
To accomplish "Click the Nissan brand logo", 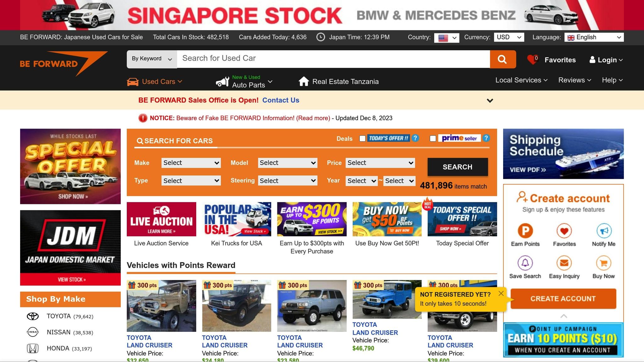I will coord(33,332).
